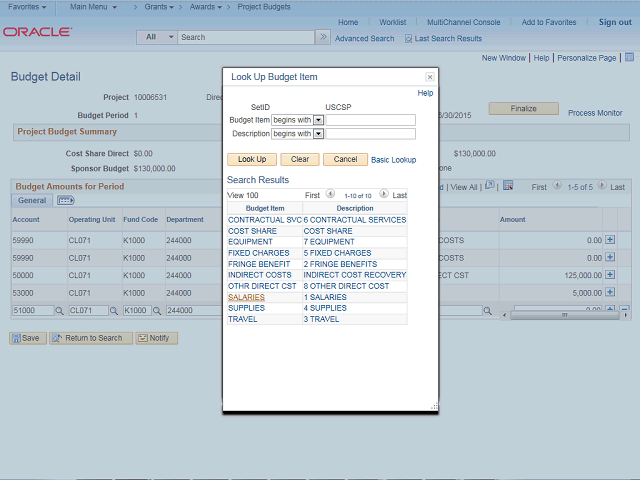Open the Last Search Results icon link

click(x=408, y=38)
